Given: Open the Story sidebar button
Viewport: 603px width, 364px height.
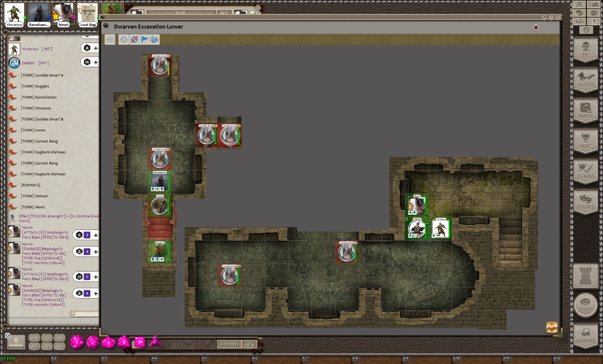Looking at the screenshot, I should (586, 202).
